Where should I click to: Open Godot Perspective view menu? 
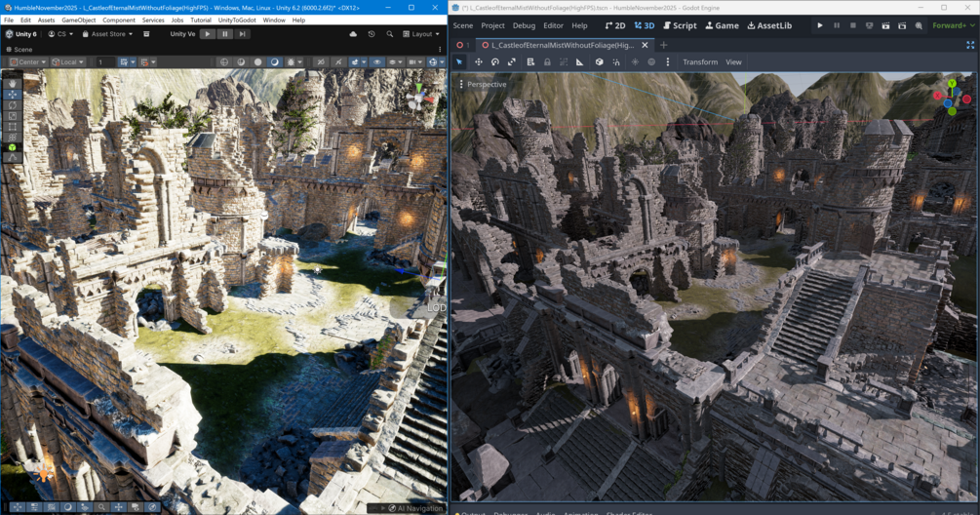coord(483,84)
